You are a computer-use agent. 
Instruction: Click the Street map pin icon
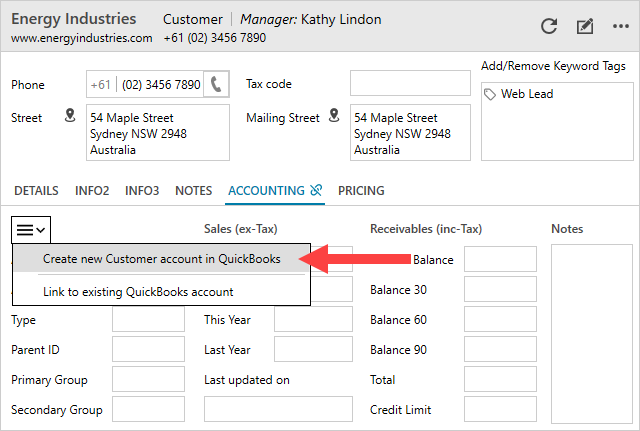[70, 117]
